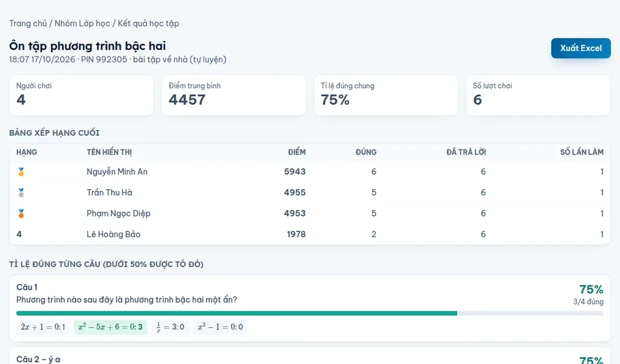Click the SỐ LẦN LÀM column header
The image size is (620, 364).
point(582,153)
